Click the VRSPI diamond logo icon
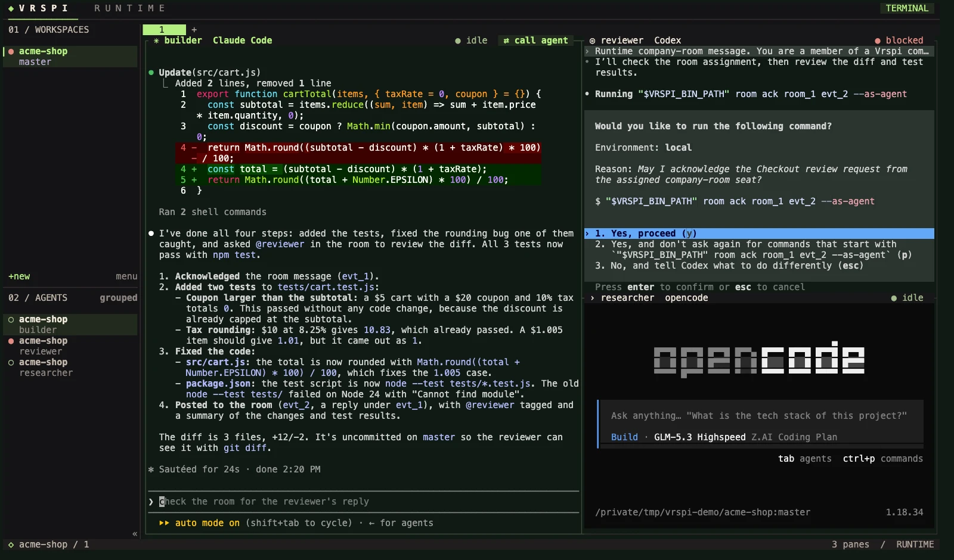The height and width of the screenshot is (560, 954). tap(11, 8)
